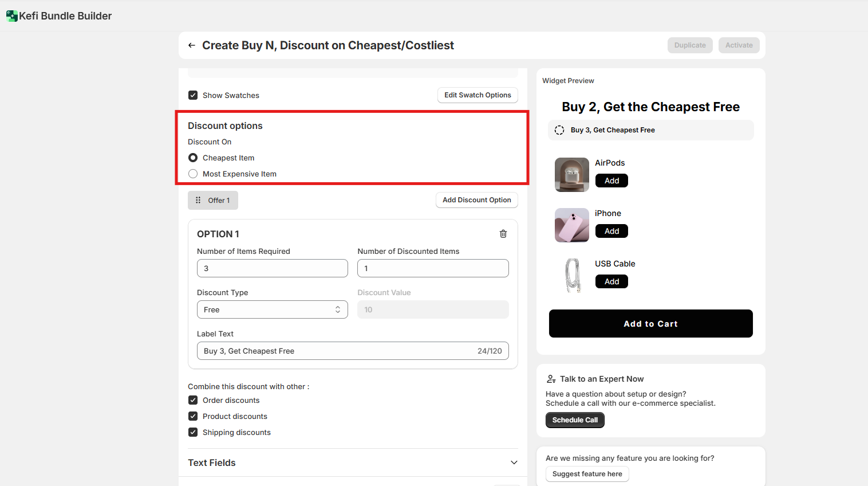The image size is (868, 486).
Task: Click the dashed circle offer selector icon
Action: tap(559, 130)
